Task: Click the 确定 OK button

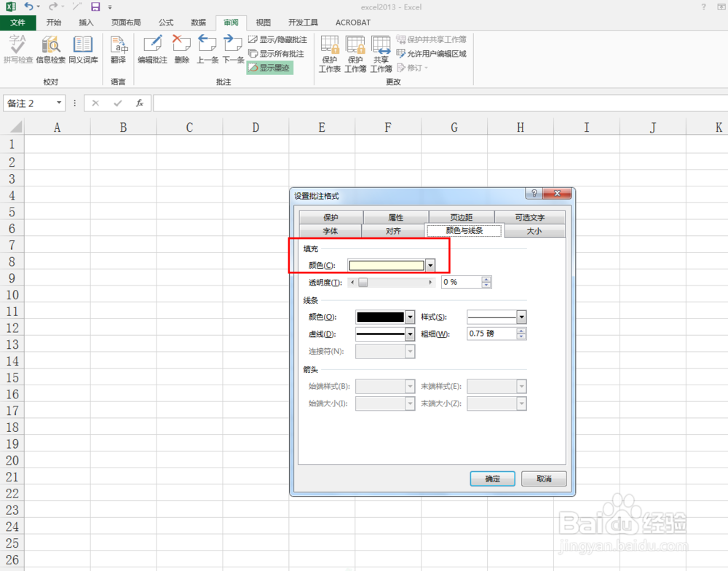Action: click(493, 479)
